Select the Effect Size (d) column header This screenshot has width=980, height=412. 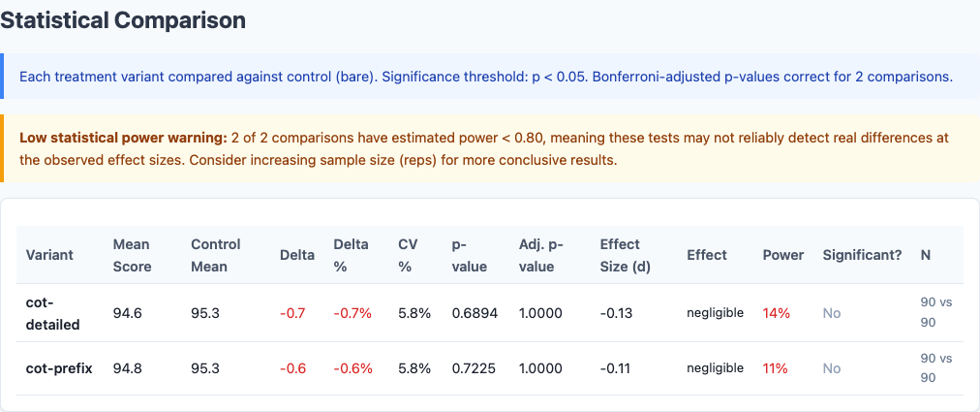click(626, 255)
